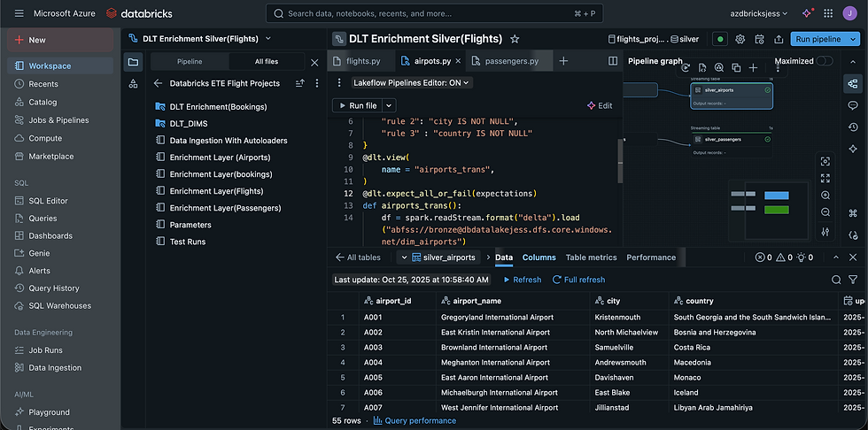Open the Databricks Assistant sparkle icon
The image size is (868, 430).
click(808, 13)
